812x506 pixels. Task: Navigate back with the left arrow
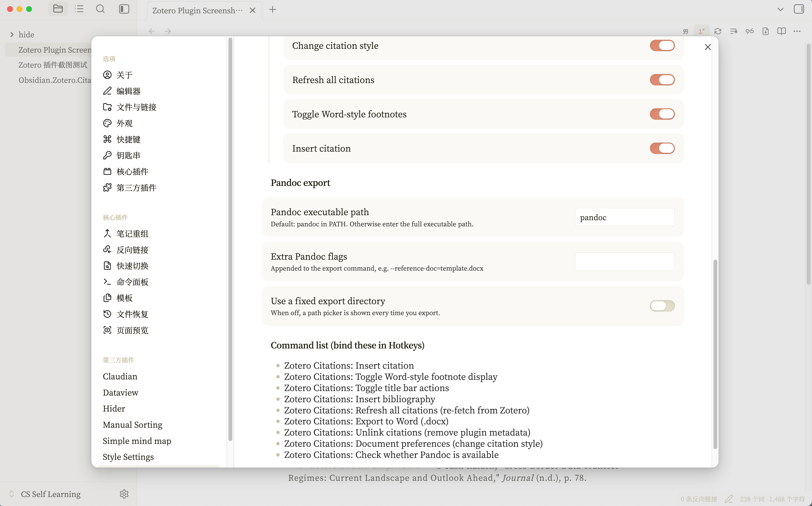pos(152,31)
